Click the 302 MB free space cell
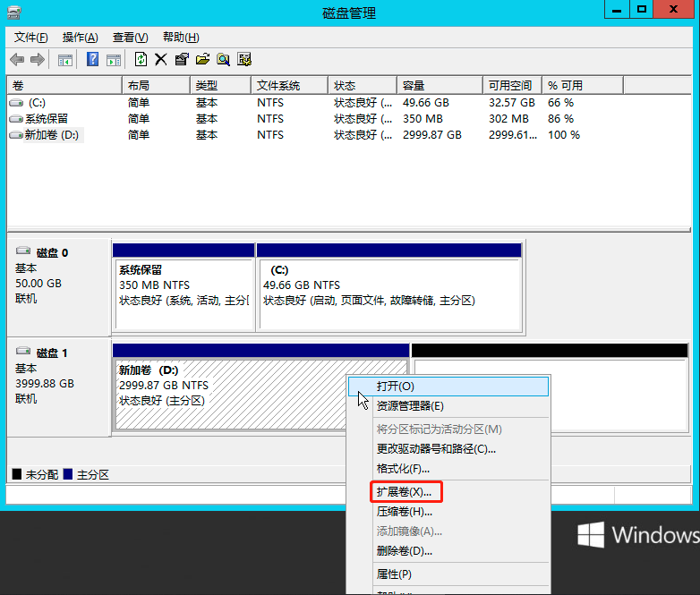Screen dimensions: 700x595 (x=508, y=119)
